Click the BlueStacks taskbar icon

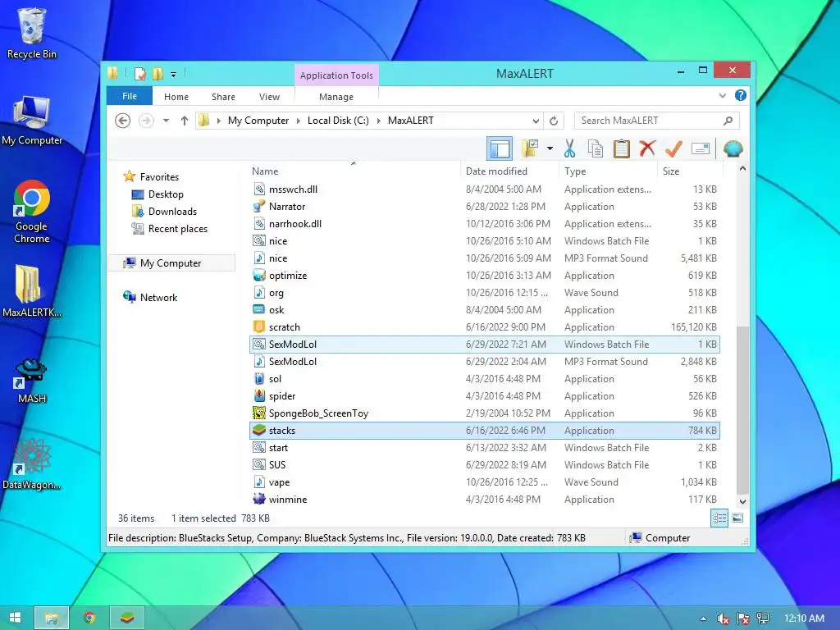tap(127, 618)
